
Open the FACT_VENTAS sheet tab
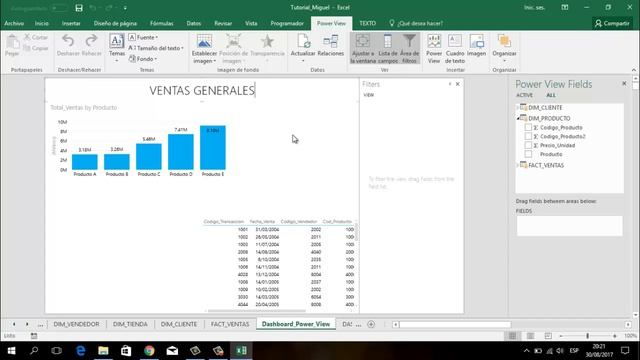click(x=230, y=324)
